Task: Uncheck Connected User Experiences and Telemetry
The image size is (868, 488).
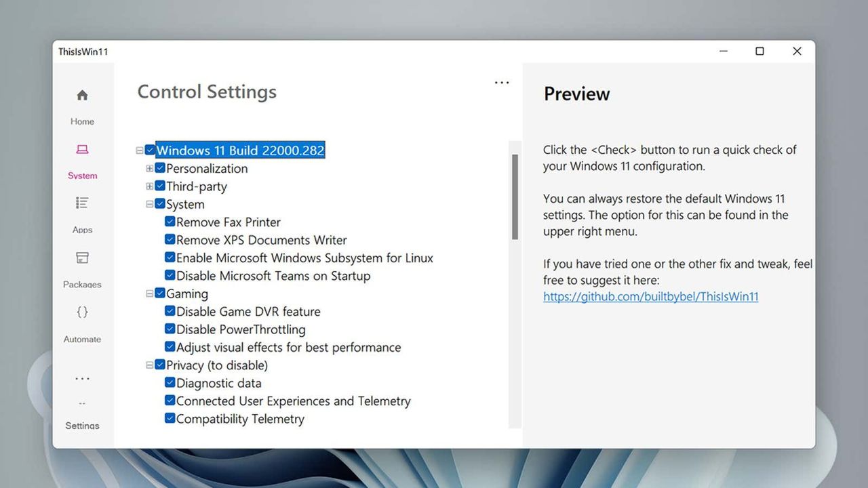Action: click(170, 401)
